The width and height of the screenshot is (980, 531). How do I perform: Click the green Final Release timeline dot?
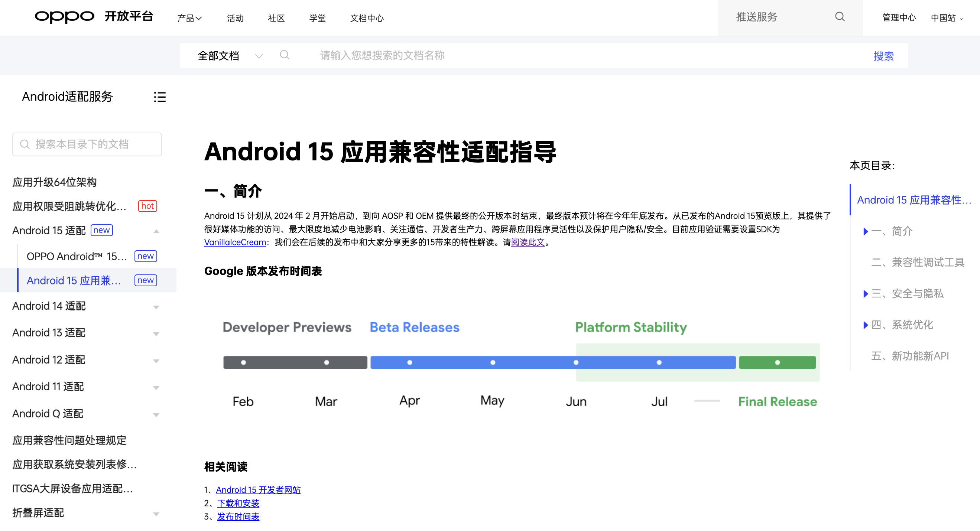point(778,362)
